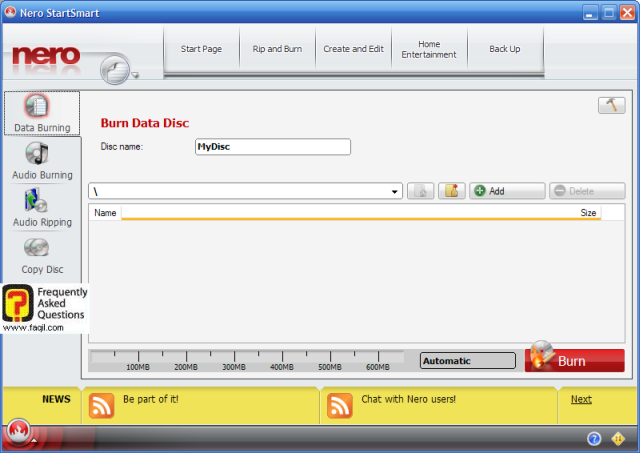The height and width of the screenshot is (453, 640).
Task: Open the Automatic disc type selector
Action: tap(468, 361)
